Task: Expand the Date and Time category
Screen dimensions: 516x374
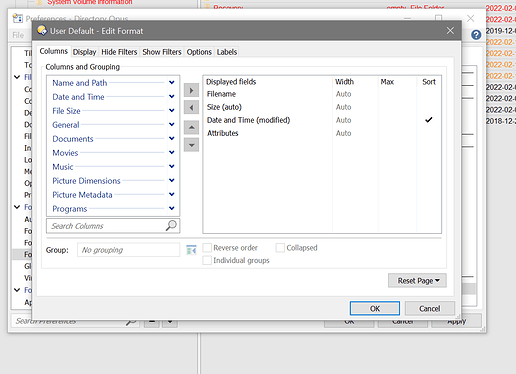Action: pyautogui.click(x=172, y=96)
